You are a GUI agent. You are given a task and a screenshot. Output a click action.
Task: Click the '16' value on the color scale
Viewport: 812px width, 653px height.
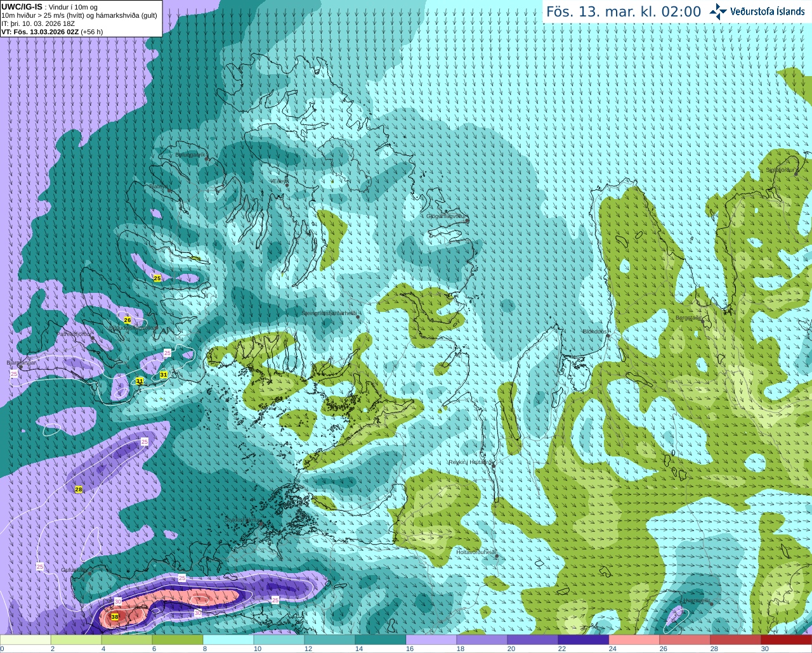[409, 649]
